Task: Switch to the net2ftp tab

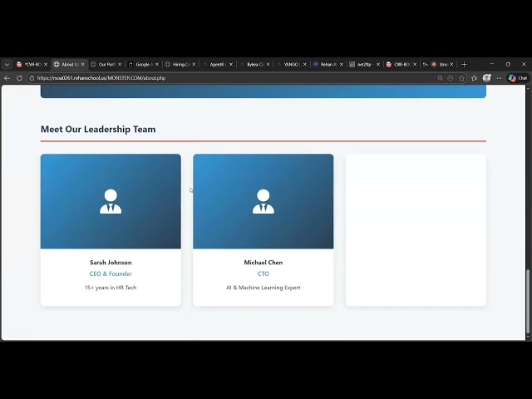Action: point(363,64)
